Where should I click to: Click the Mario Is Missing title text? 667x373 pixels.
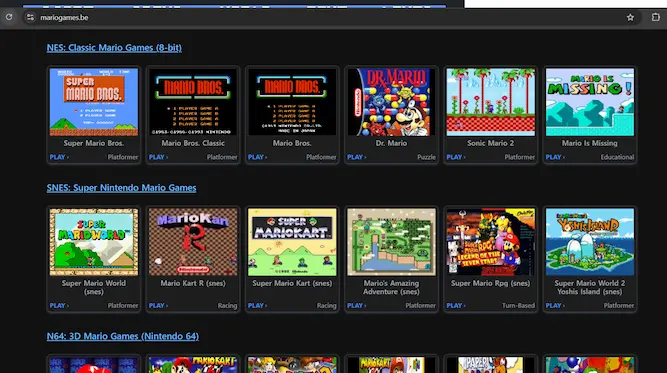click(x=590, y=143)
